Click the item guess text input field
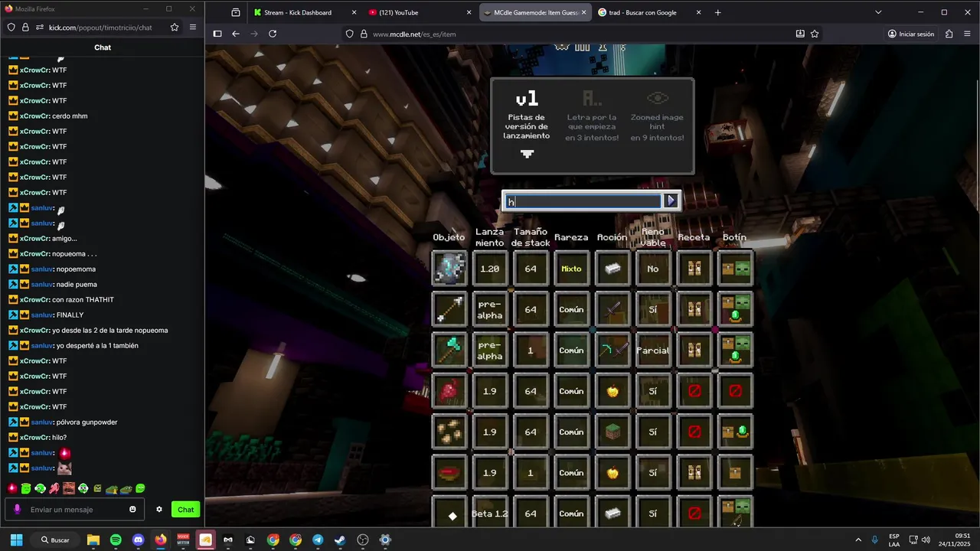The width and height of the screenshot is (980, 551). tap(583, 201)
